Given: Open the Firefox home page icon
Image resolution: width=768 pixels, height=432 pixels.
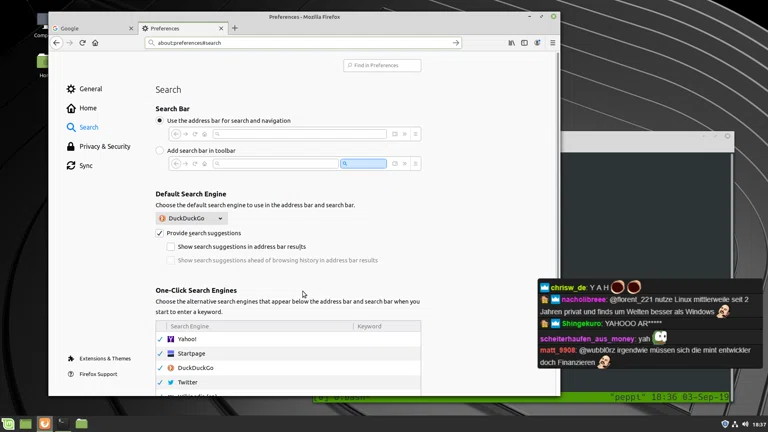Looking at the screenshot, I should click(x=95, y=43).
